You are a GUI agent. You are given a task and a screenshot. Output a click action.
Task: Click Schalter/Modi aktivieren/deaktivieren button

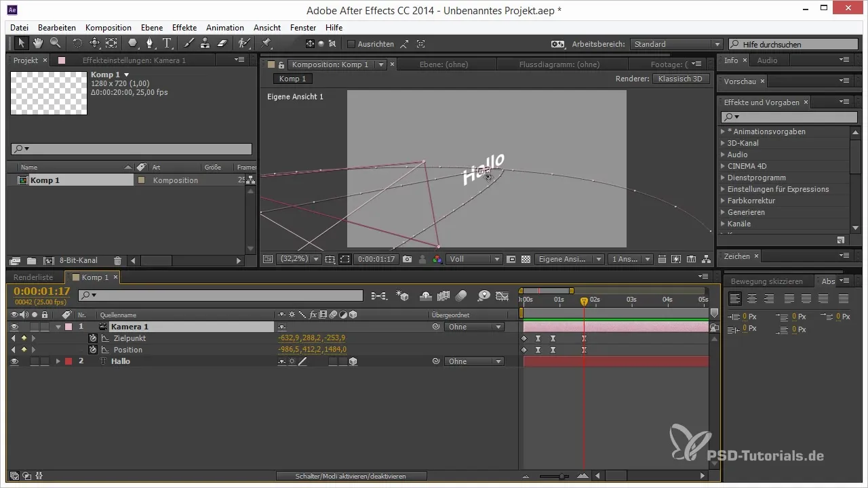click(351, 476)
